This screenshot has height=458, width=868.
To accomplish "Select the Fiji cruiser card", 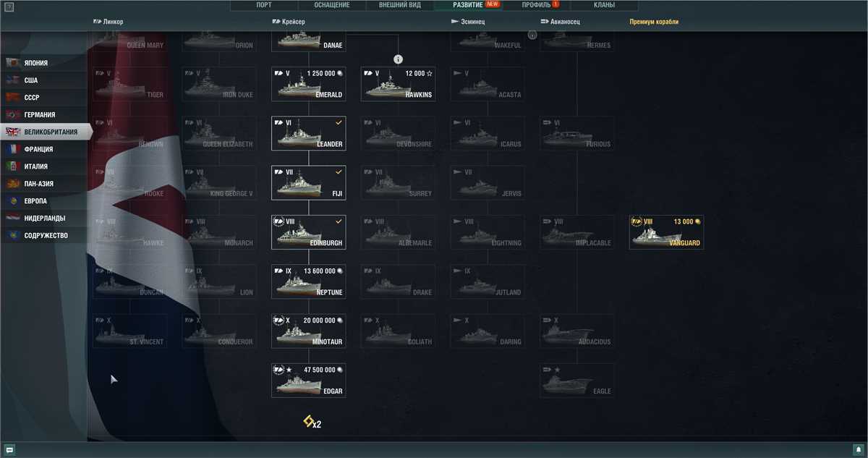I will click(x=308, y=183).
